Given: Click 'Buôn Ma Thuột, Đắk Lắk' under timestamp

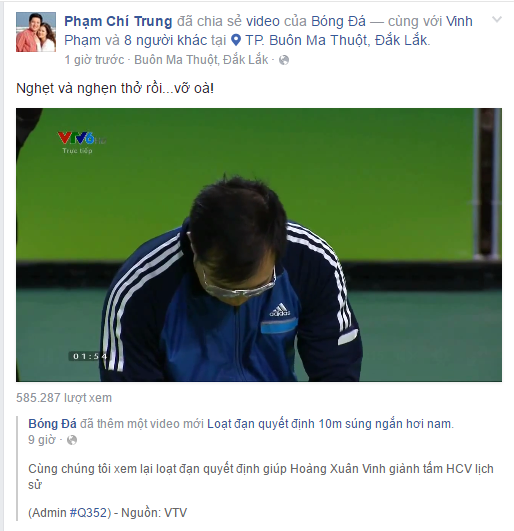Looking at the screenshot, I should [x=201, y=60].
